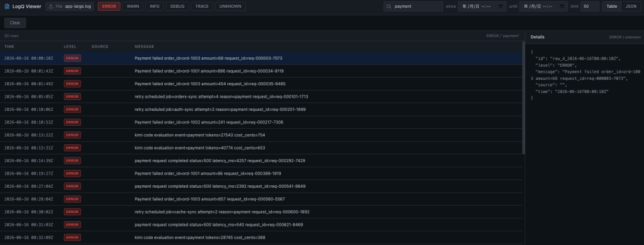Toggle the WARN level filter
This screenshot has height=245, width=644.
(132, 7)
